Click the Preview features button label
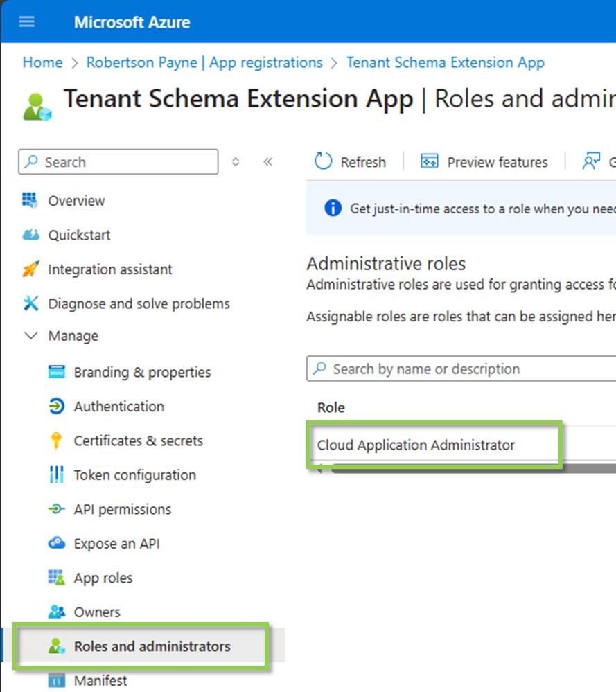This screenshot has height=692, width=616. coord(498,162)
